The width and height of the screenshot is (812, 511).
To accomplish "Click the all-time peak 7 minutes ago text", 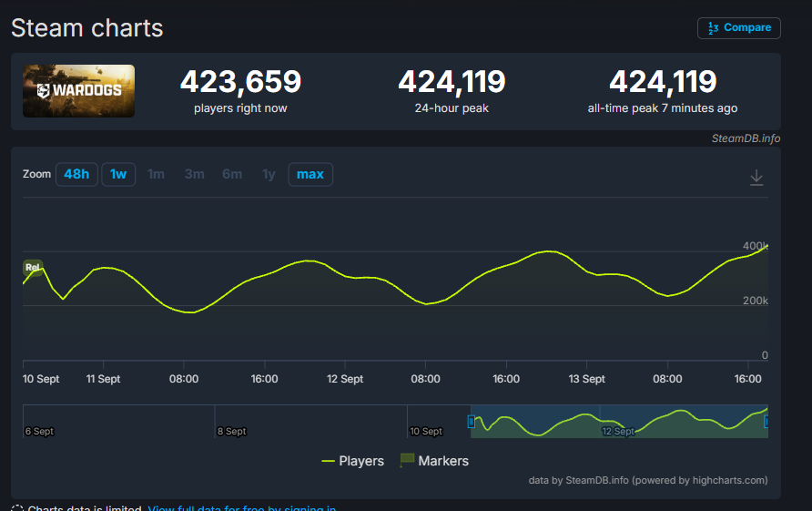I will [x=663, y=108].
